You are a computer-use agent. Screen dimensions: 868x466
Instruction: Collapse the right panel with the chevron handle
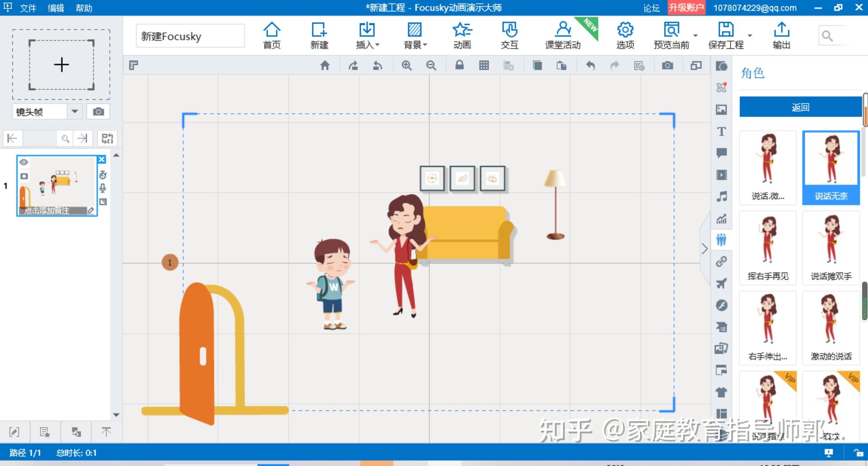[704, 249]
